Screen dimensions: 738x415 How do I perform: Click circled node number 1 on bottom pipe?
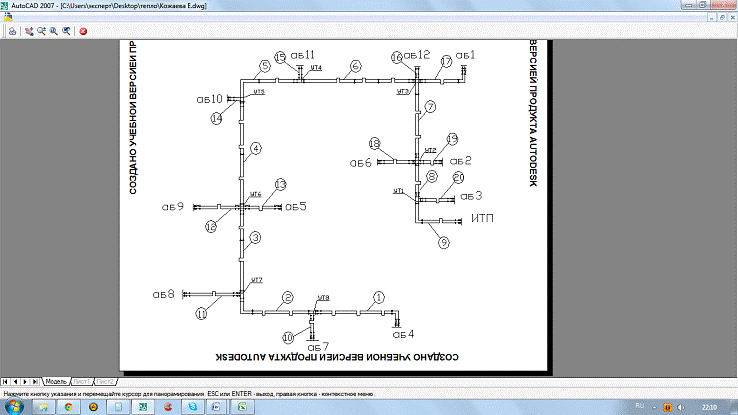pos(379,297)
